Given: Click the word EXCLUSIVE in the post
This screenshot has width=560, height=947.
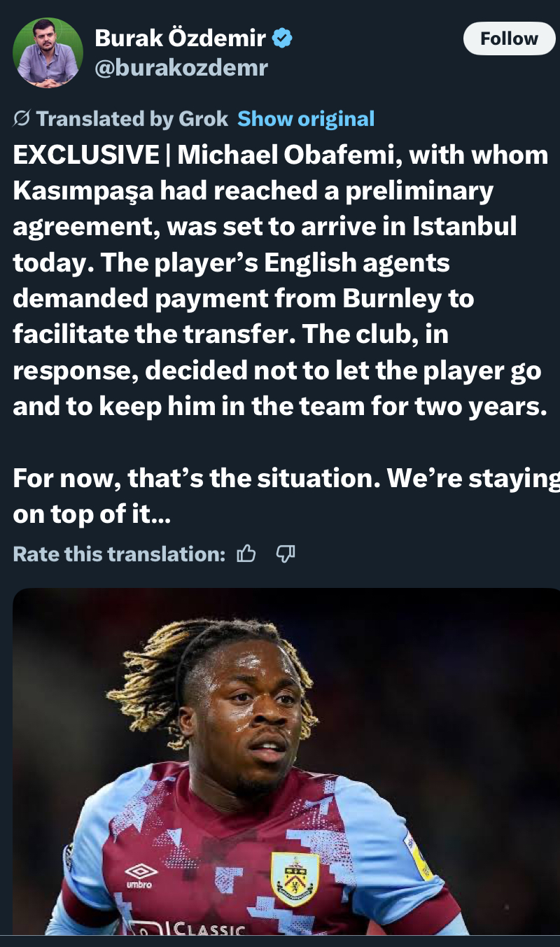Looking at the screenshot, I should click(85, 155).
